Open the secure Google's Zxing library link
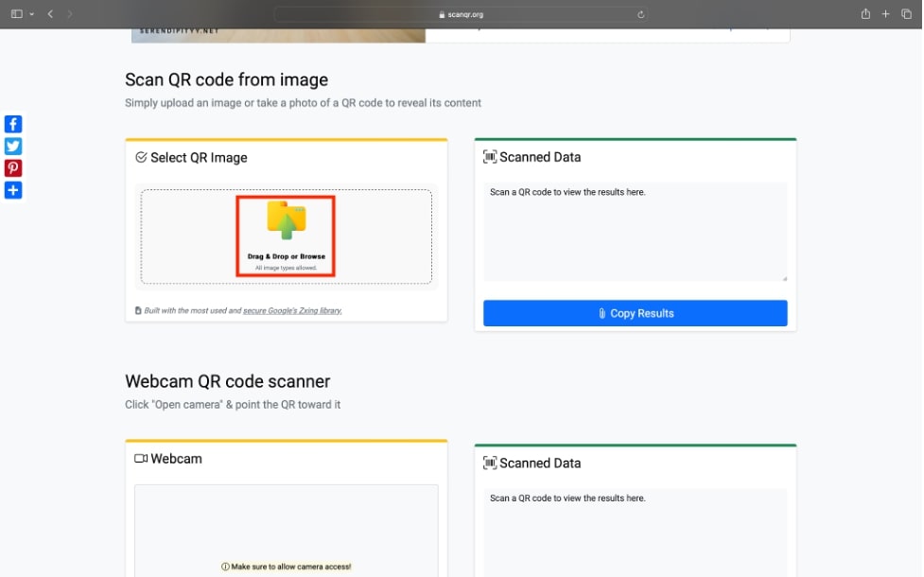This screenshot has width=924, height=577. (292, 310)
